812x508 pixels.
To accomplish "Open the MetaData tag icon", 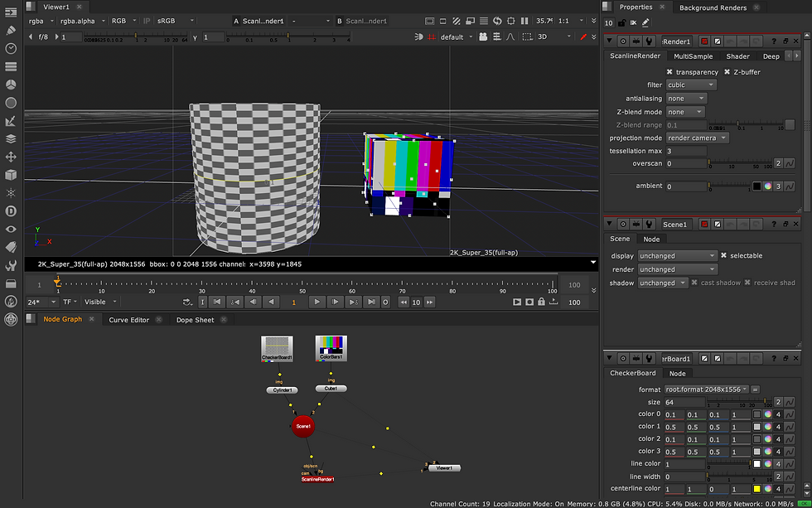I will tap(10, 247).
